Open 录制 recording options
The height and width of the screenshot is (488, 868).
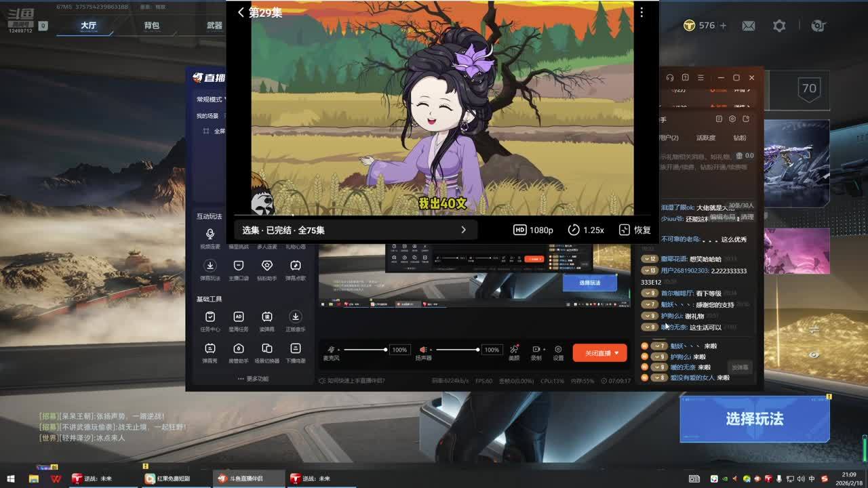(x=536, y=352)
